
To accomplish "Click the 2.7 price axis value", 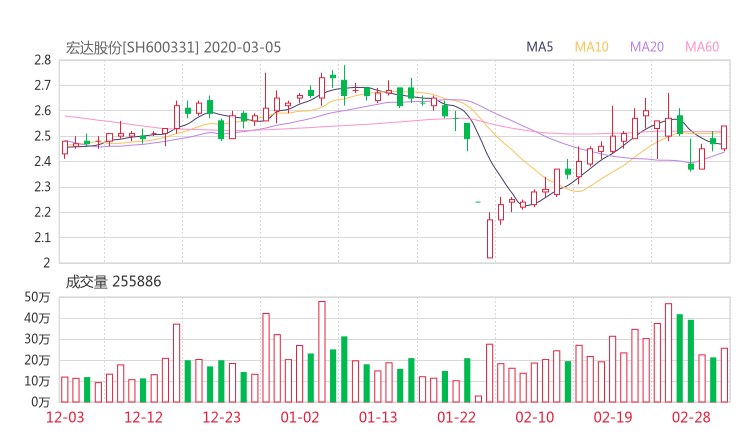I will [42, 85].
